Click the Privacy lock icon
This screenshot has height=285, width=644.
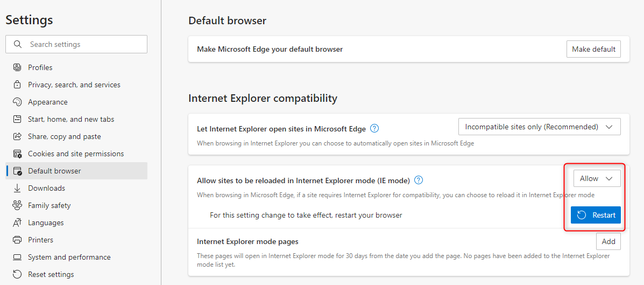pyautogui.click(x=17, y=85)
